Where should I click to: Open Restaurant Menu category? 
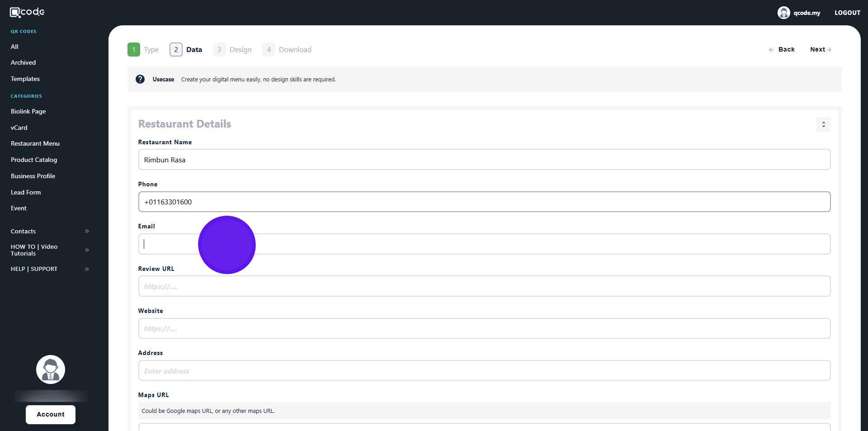(x=35, y=144)
